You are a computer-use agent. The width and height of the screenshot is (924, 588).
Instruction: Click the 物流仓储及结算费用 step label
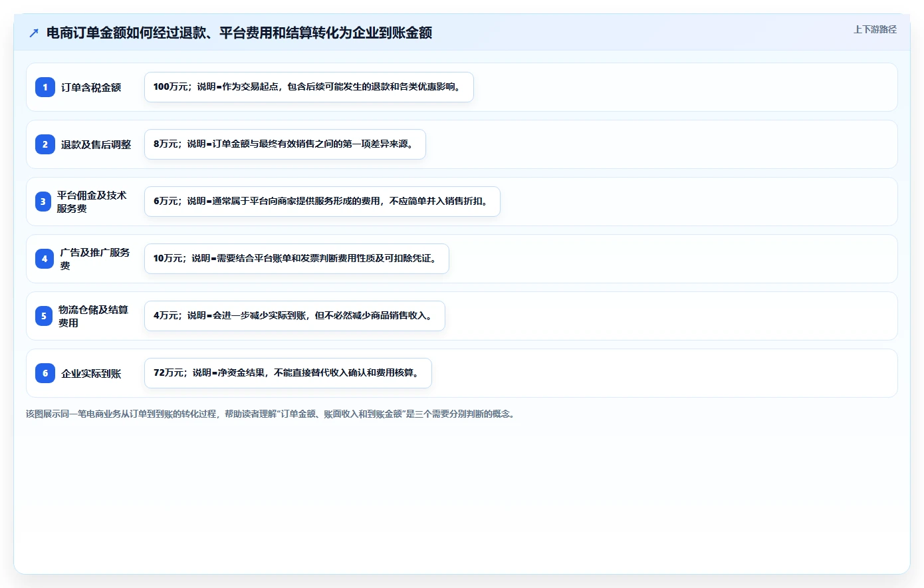tap(94, 316)
